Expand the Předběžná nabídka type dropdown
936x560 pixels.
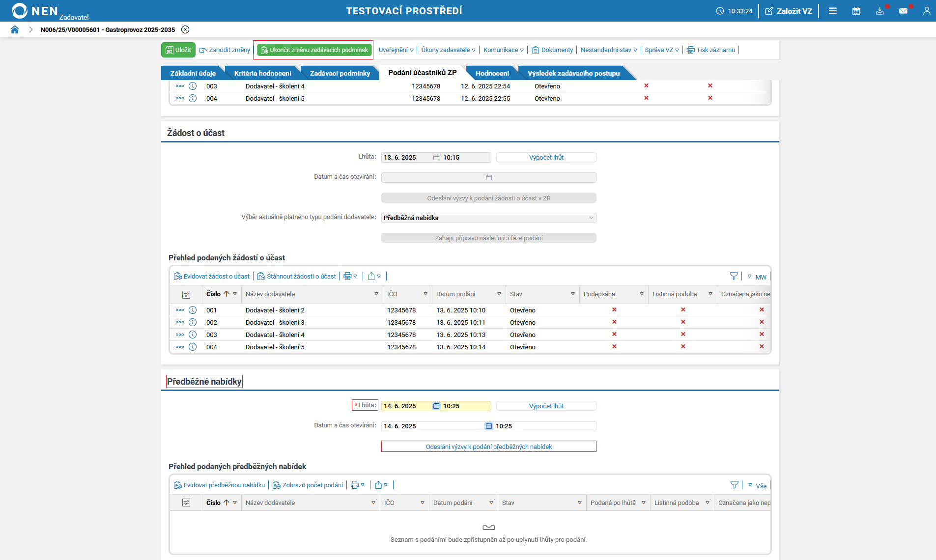point(591,218)
